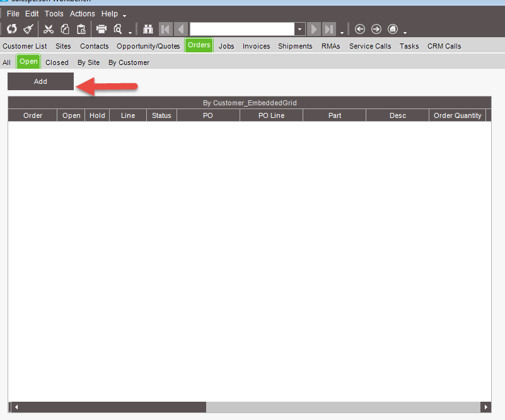The image size is (505, 420).
Task: Click the PO Line column header
Action: click(272, 115)
